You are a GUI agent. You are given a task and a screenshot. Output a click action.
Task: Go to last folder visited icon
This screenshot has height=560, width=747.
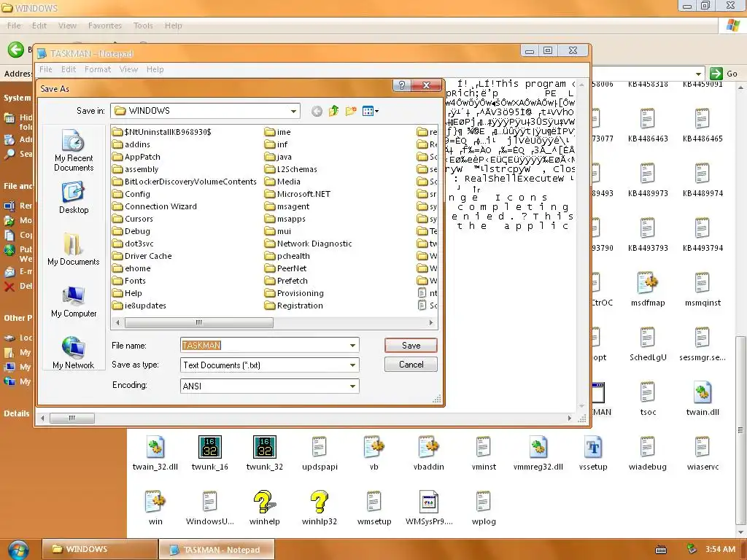click(x=317, y=111)
